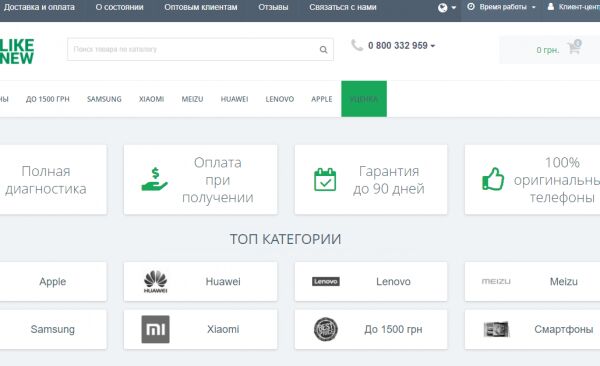Click the hand with dollar payment icon
Viewport: 600px width, 366px height.
pyautogui.click(x=155, y=179)
